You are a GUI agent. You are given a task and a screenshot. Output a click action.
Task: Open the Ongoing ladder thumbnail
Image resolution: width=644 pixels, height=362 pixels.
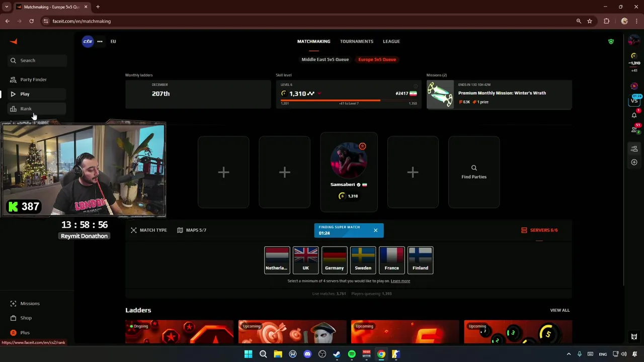179,332
